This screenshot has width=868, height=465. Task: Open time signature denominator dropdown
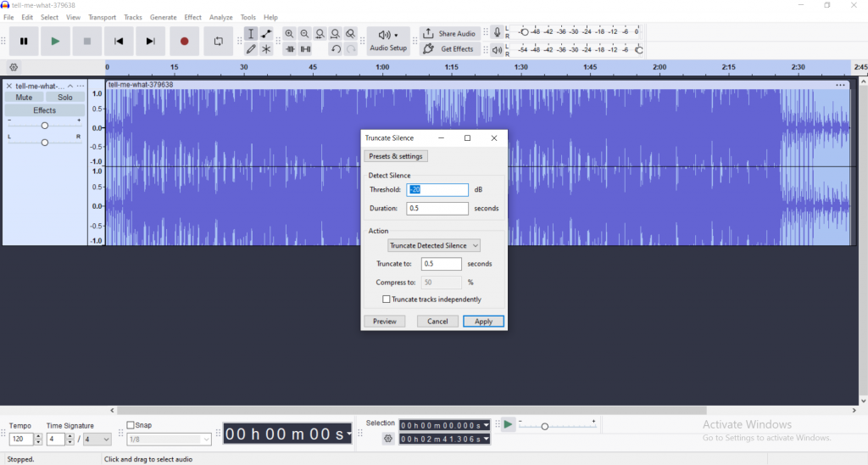[98, 439]
